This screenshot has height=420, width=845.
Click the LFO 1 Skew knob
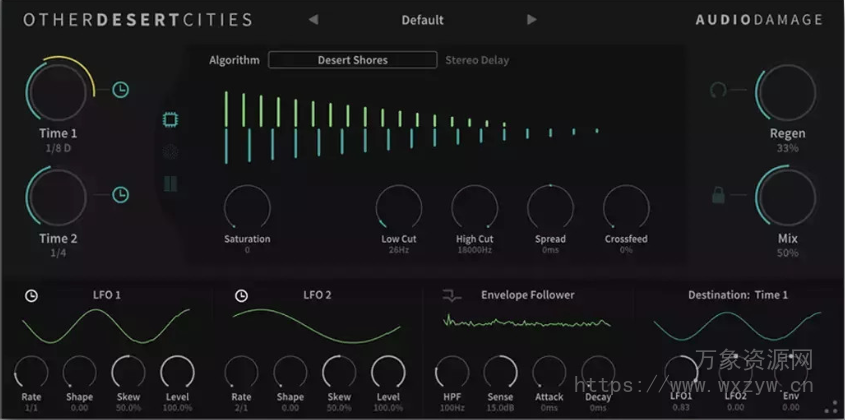(x=128, y=372)
